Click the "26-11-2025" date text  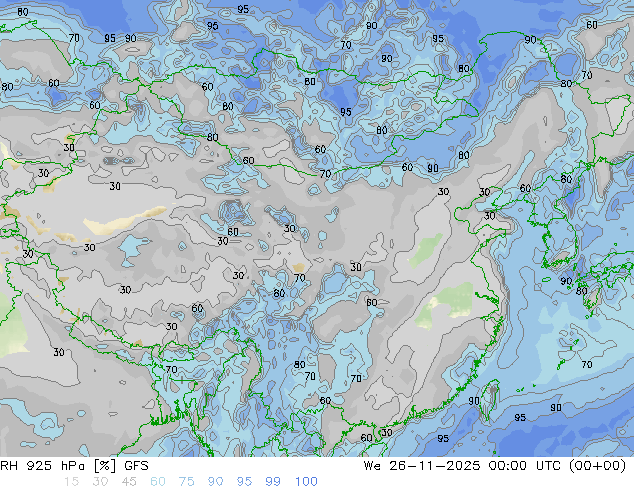[435, 466]
